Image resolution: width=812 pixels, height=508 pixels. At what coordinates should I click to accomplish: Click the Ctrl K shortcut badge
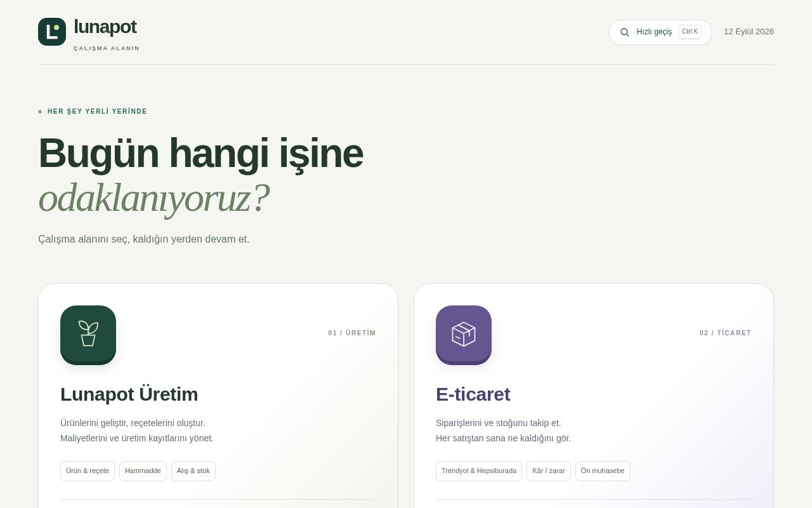click(x=690, y=32)
